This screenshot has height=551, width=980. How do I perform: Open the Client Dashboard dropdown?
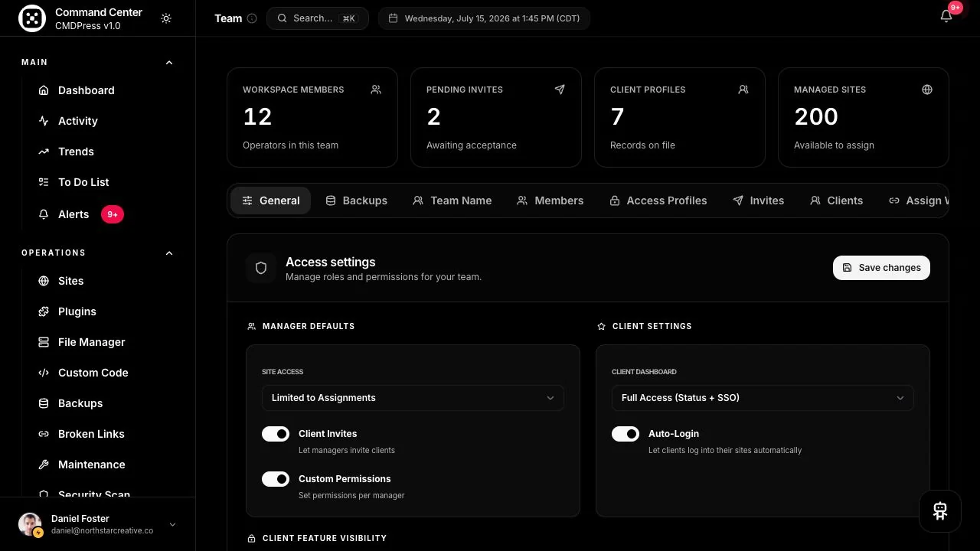point(763,398)
